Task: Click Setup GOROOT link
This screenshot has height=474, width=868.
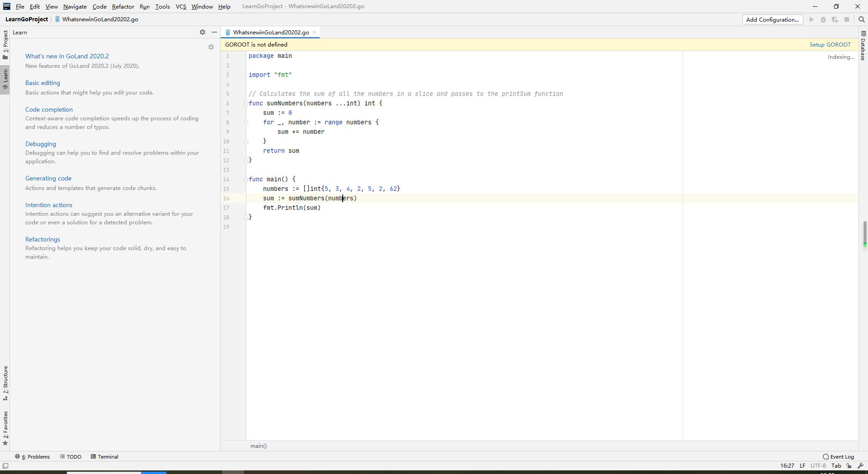Action: (x=830, y=44)
